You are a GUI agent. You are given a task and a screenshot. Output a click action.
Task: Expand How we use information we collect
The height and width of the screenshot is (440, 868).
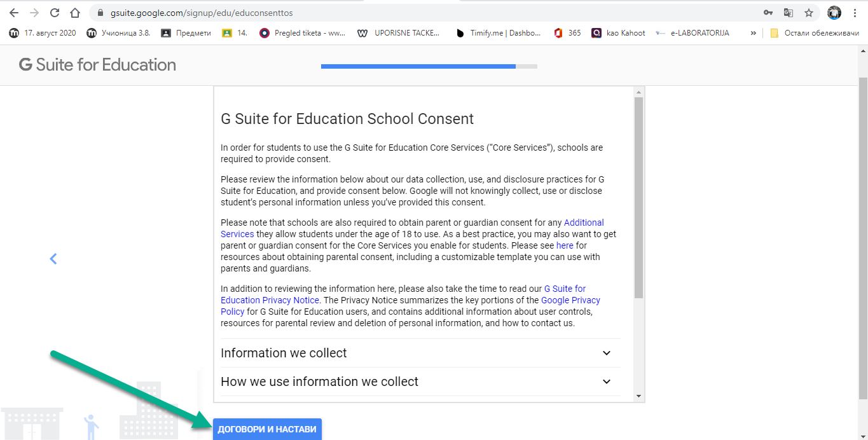606,382
